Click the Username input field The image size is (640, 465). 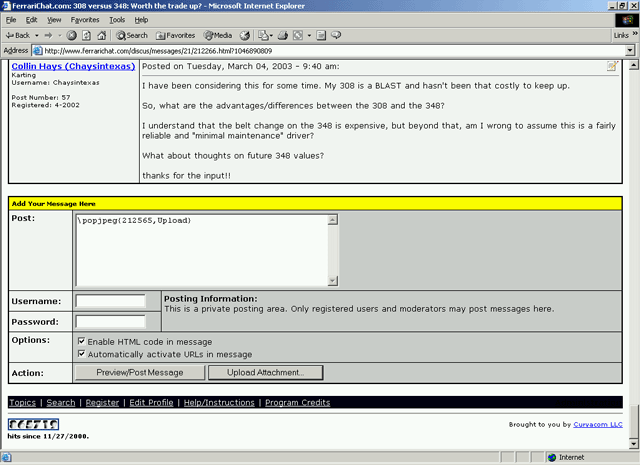110,301
